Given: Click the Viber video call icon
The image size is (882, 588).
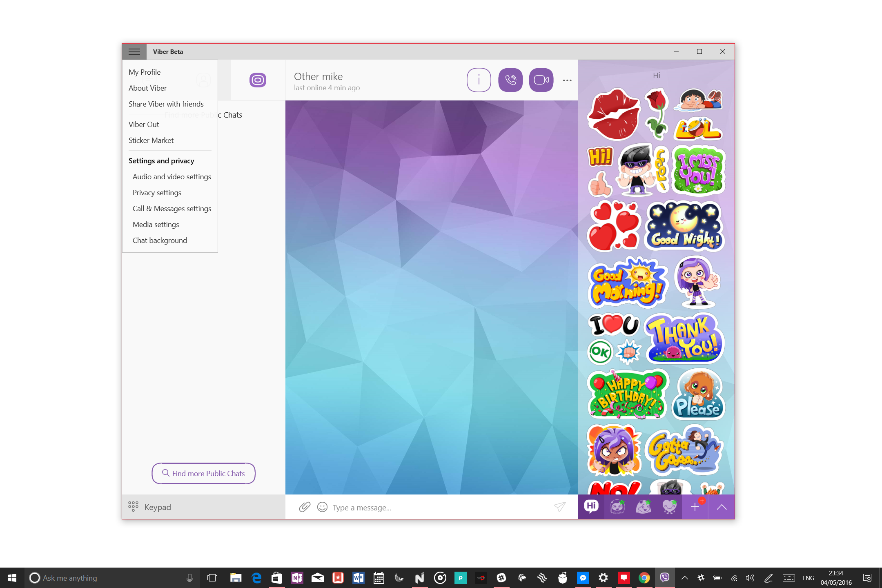Looking at the screenshot, I should click(x=541, y=79).
